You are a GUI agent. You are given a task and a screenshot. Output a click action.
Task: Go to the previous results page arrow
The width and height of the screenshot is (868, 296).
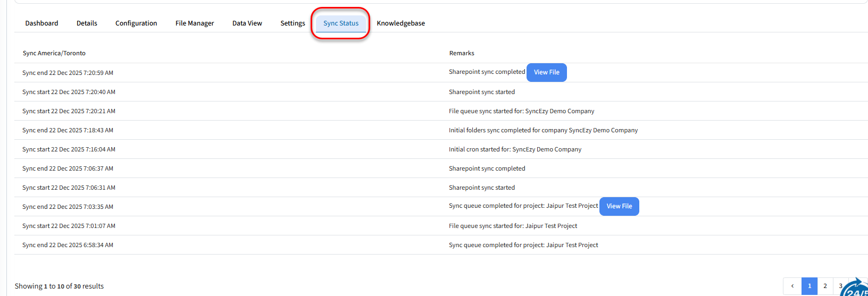[792, 286]
